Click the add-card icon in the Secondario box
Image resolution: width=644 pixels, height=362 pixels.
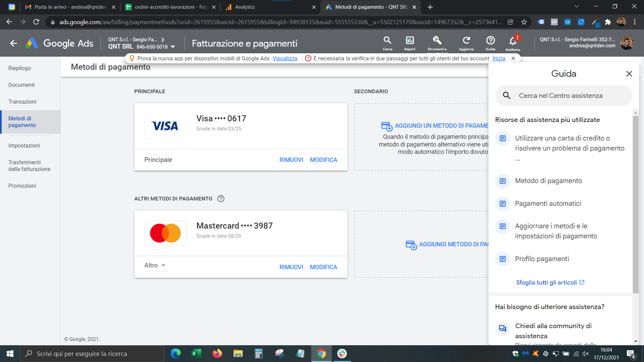point(387,126)
